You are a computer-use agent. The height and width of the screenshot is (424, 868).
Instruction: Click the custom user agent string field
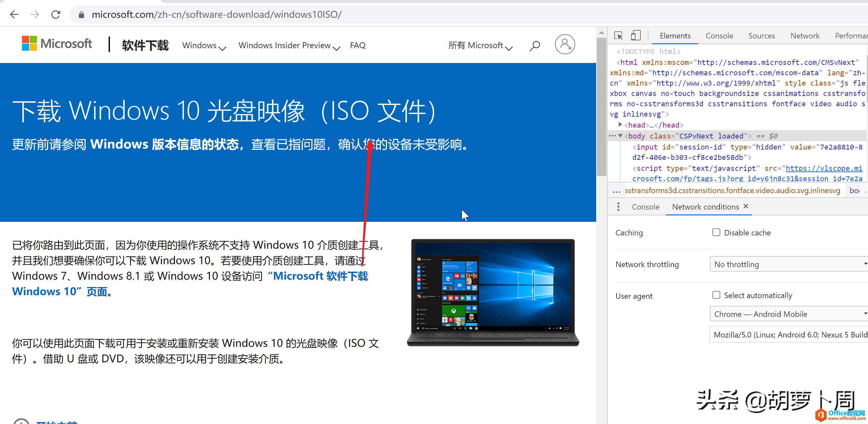point(788,335)
